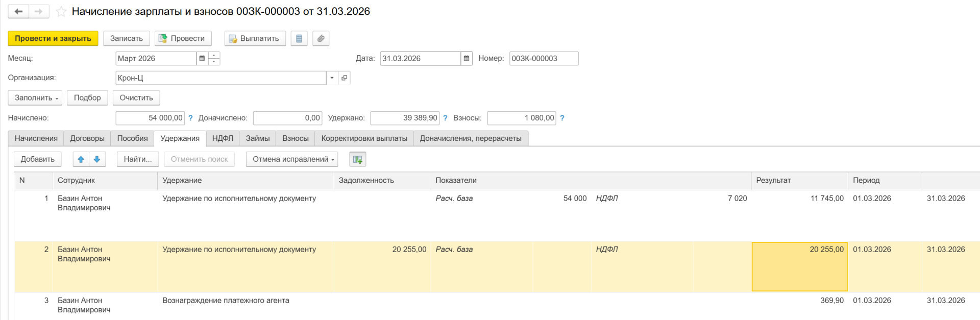
Task: Click the Задолженность column header
Action: (382, 181)
